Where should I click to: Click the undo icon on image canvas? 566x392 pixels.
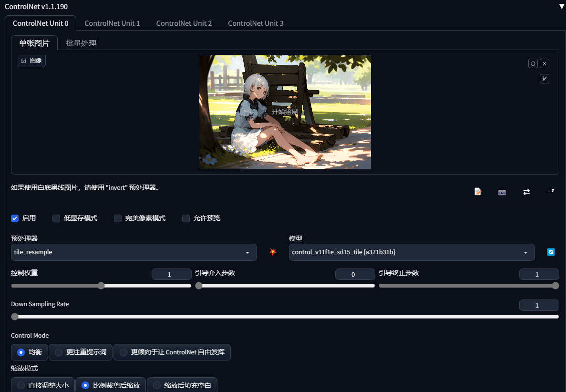533,63
